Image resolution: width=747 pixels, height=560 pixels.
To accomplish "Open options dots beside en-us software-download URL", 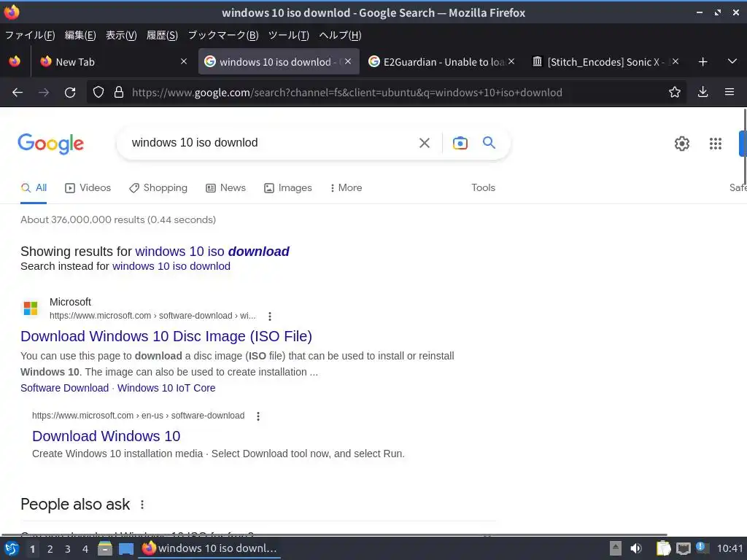I will point(258,416).
